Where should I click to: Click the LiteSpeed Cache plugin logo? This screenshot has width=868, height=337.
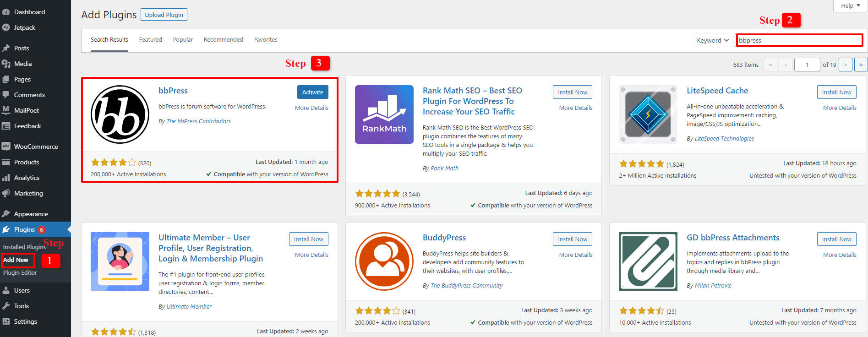coord(648,114)
